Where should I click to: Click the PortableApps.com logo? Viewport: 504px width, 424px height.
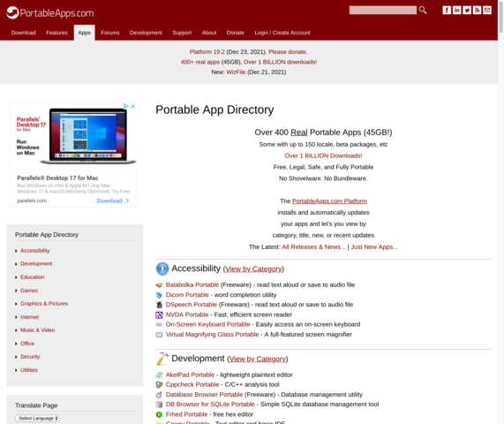(50, 13)
